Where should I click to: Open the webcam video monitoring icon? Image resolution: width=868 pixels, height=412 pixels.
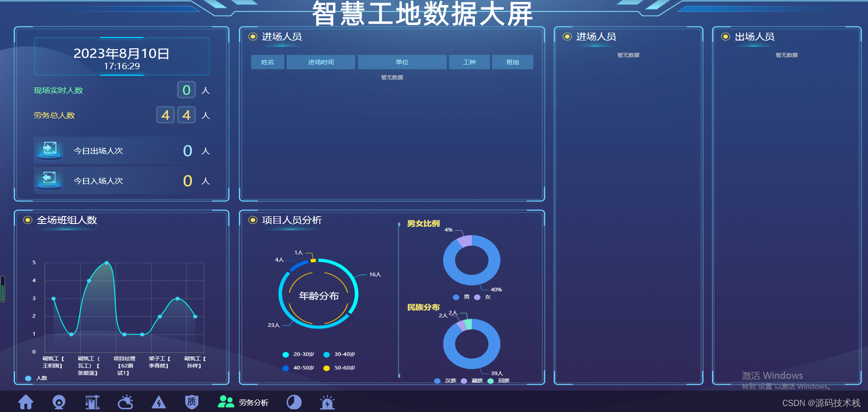pos(59,402)
